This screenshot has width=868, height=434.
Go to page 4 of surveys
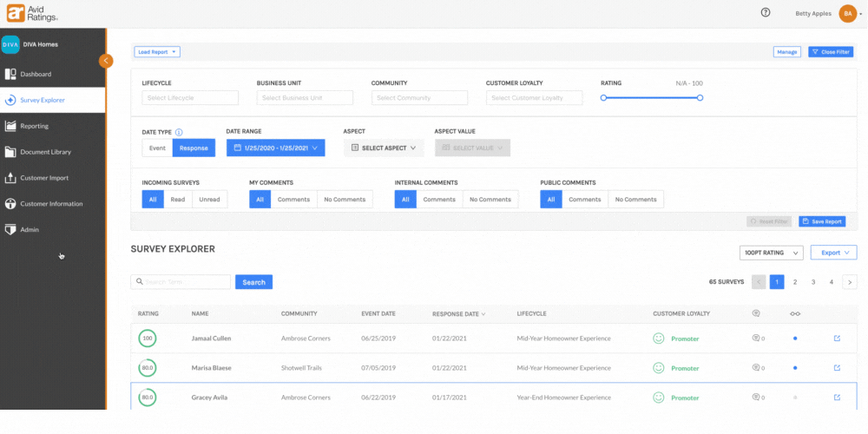(832, 282)
